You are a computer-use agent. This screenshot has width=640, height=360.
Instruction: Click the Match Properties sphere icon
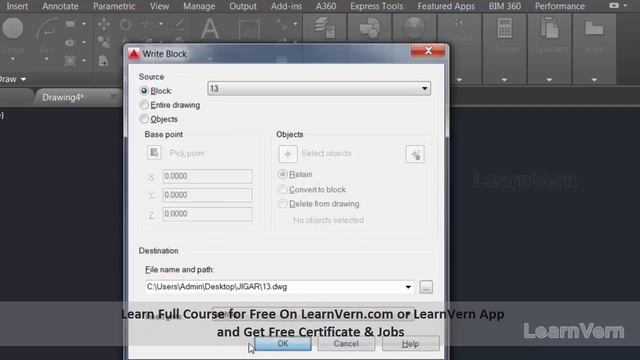pyautogui.click(x=414, y=28)
